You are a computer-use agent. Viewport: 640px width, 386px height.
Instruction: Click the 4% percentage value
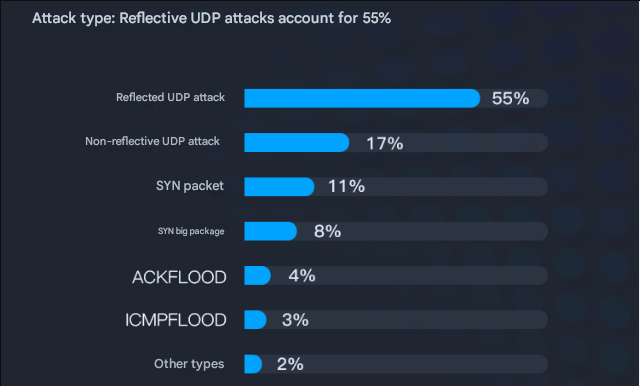302,275
